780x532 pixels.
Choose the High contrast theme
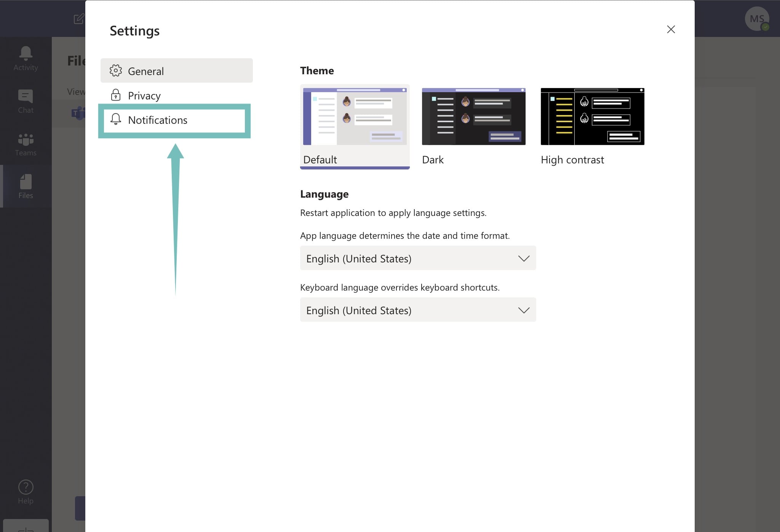coord(592,117)
